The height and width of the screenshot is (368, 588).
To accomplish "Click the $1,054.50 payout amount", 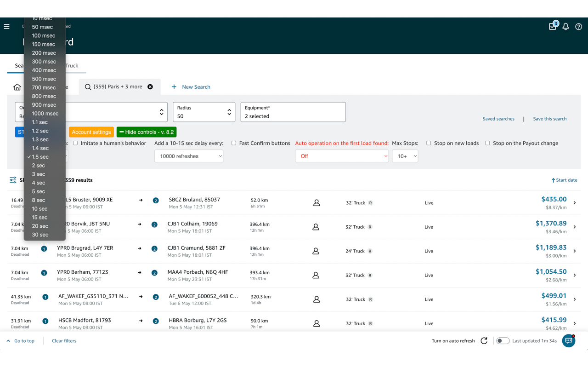I will tap(551, 271).
